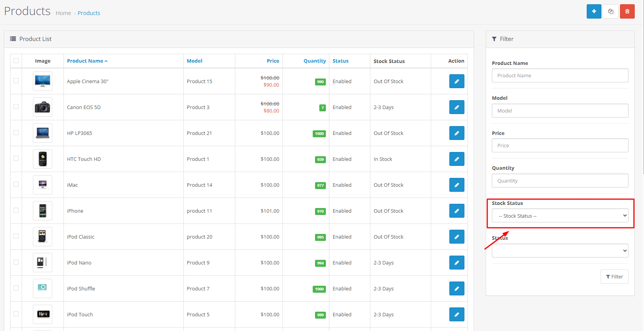The height and width of the screenshot is (331, 644).
Task: Edit the HTC Touch HD product
Action: click(456, 159)
